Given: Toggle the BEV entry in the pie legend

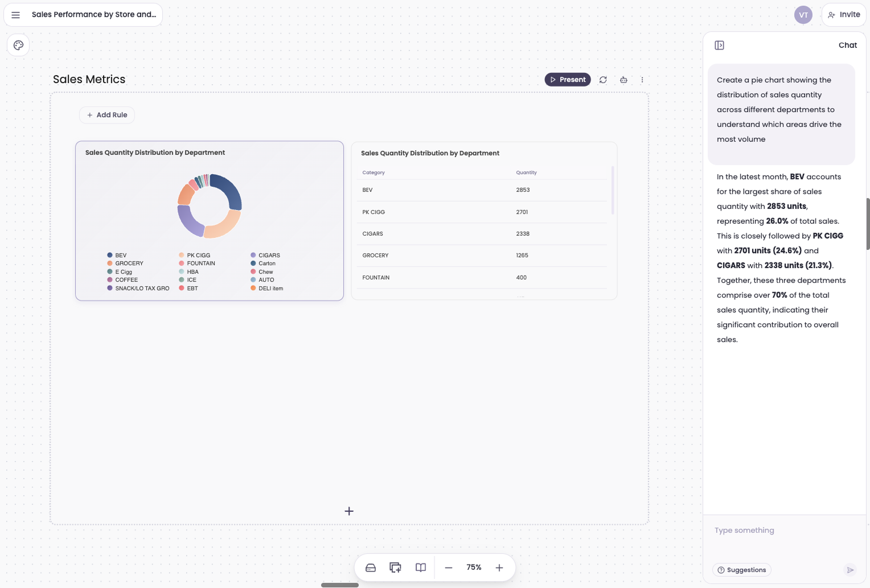Looking at the screenshot, I should point(119,255).
